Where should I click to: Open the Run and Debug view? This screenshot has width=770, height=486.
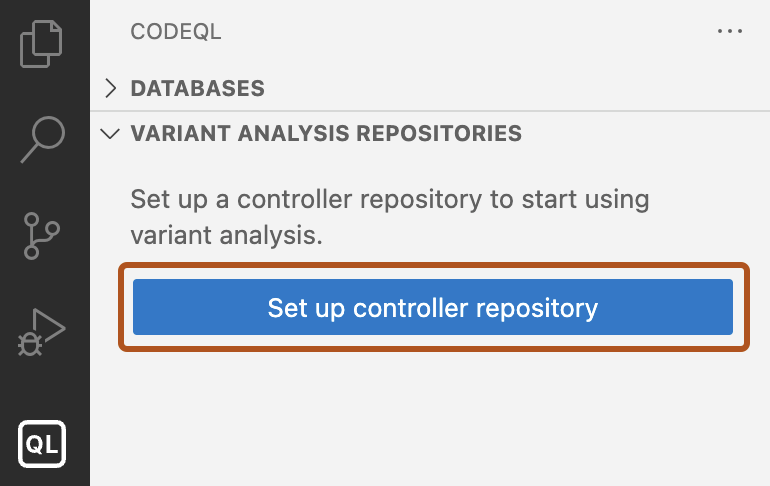[42, 332]
